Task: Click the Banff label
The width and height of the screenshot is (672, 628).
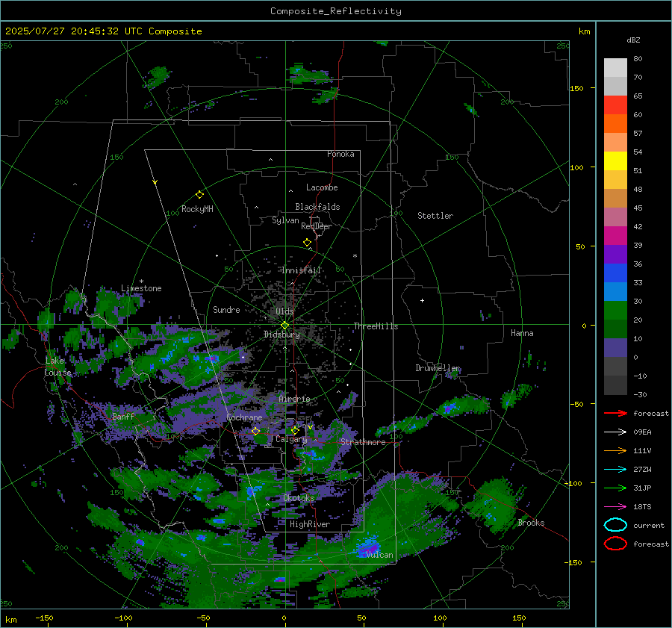Action: (x=123, y=416)
